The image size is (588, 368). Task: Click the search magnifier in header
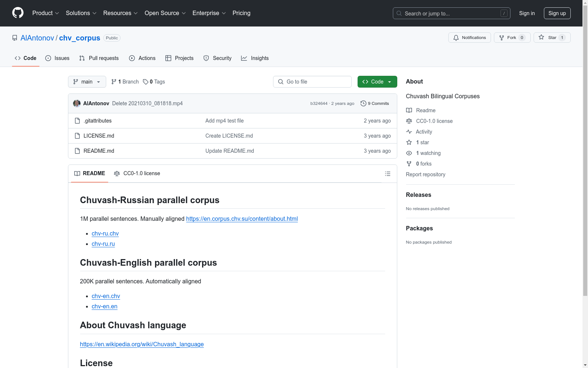pyautogui.click(x=399, y=13)
